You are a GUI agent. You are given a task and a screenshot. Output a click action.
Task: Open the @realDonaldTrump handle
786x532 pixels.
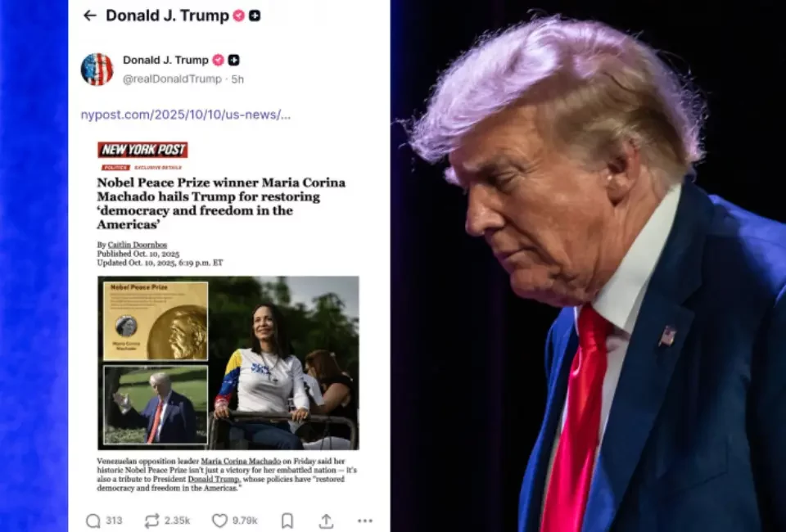tap(172, 79)
